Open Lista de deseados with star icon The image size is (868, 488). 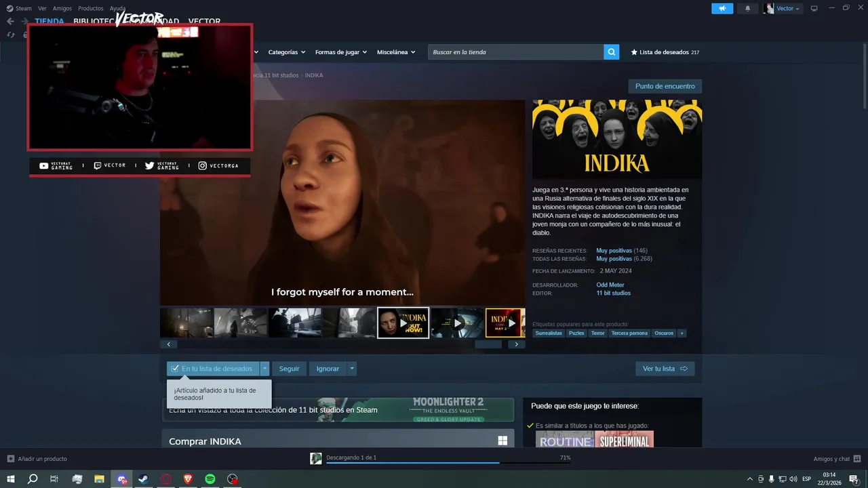tap(665, 52)
